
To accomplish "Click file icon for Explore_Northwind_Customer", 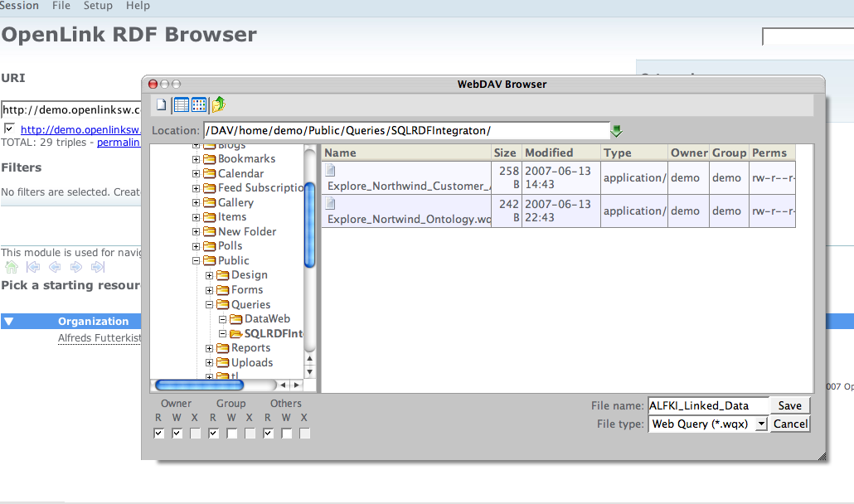I will tap(331, 170).
